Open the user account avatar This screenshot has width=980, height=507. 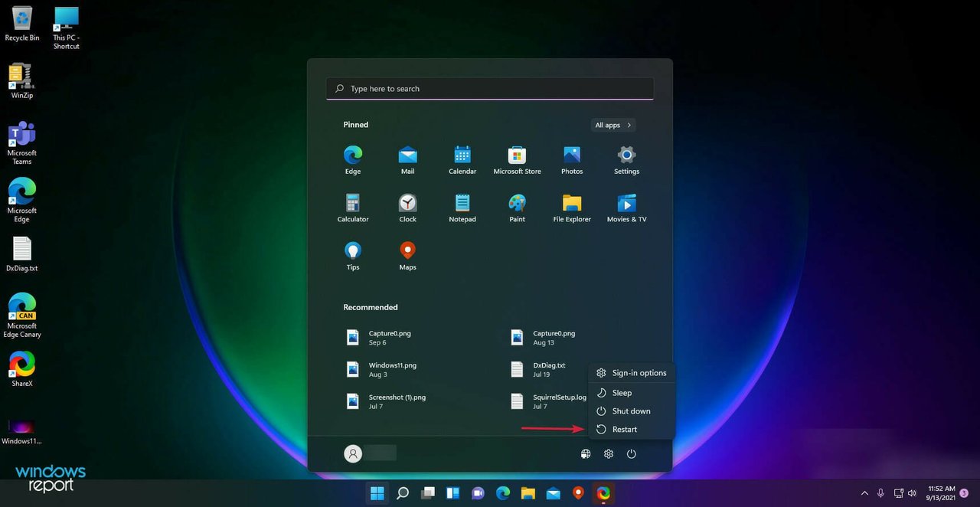tap(353, 454)
